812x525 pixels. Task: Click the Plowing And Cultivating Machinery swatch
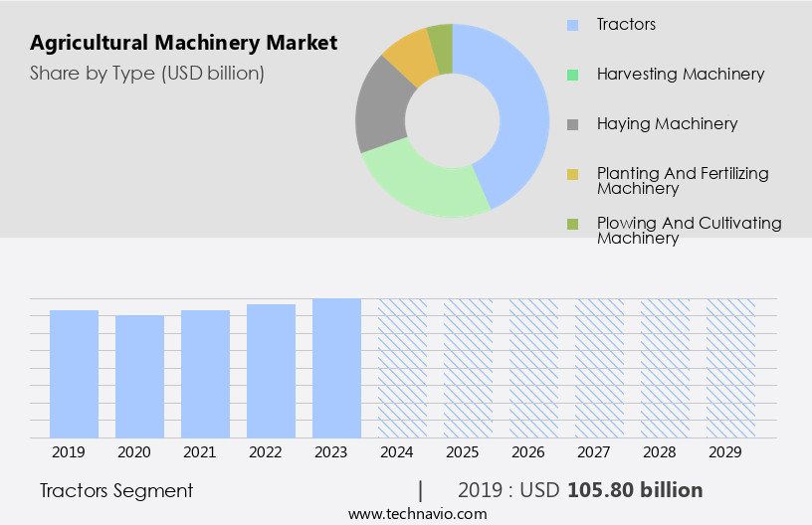pos(572,224)
